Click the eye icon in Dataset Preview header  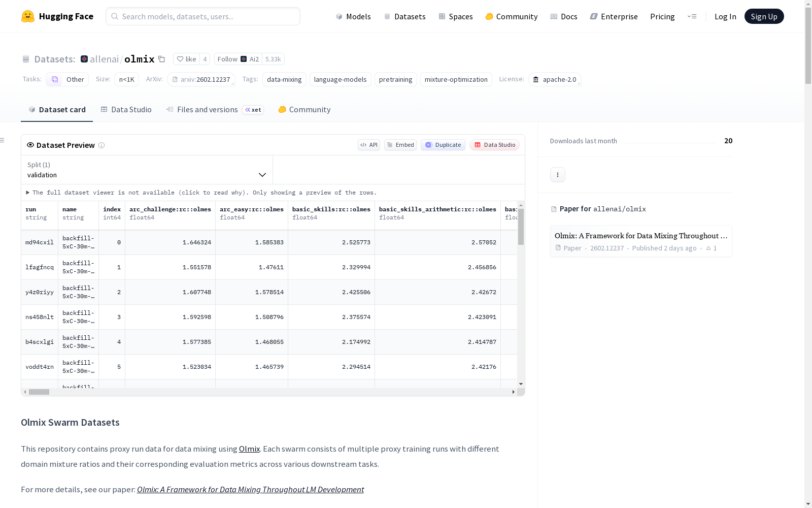tap(30, 145)
